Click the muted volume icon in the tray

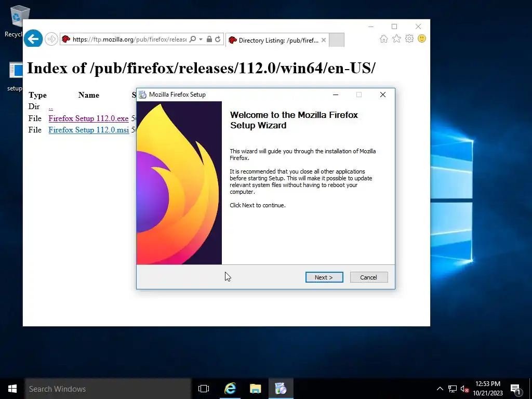[464, 389]
